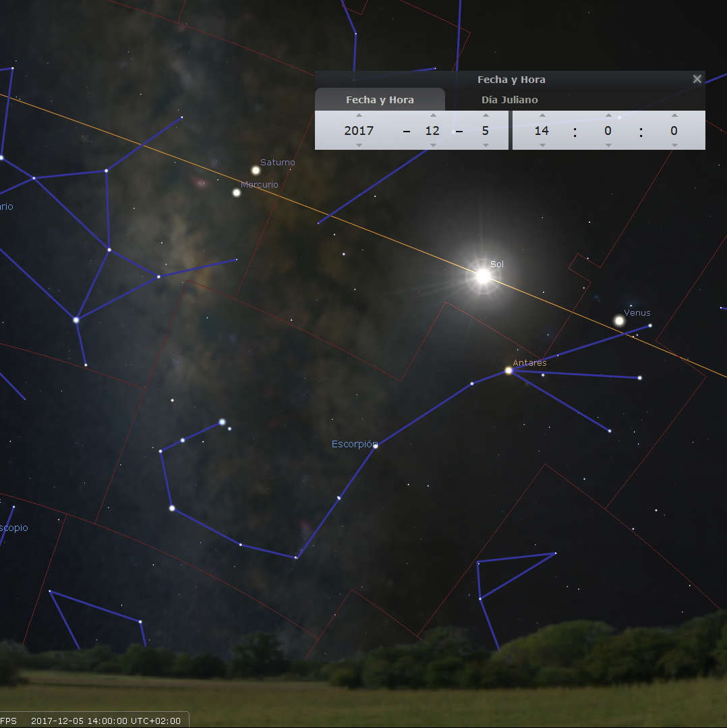Click the hour field showing 14
Viewport: 727px width, 728px height.
pos(542,131)
